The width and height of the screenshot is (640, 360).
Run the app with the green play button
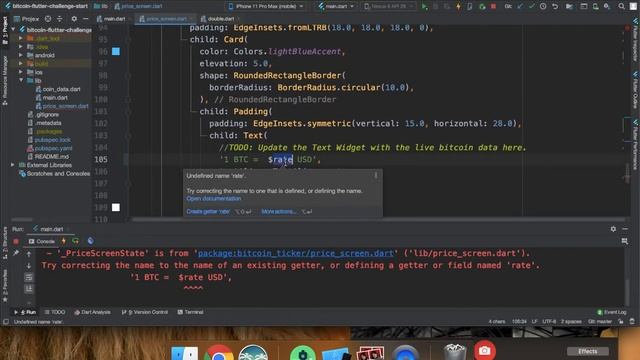point(424,7)
